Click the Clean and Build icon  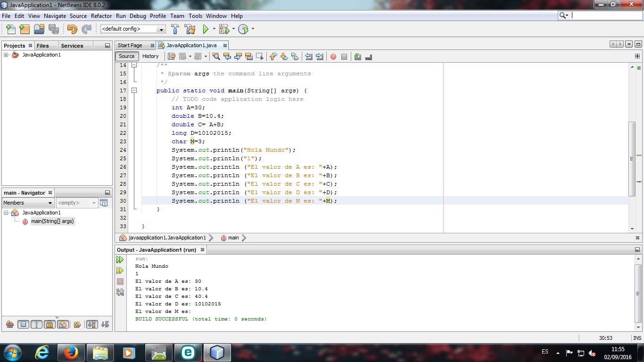tap(190, 29)
